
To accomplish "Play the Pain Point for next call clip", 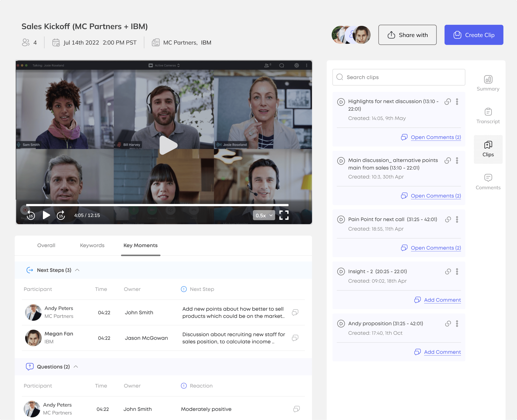I will click(341, 219).
